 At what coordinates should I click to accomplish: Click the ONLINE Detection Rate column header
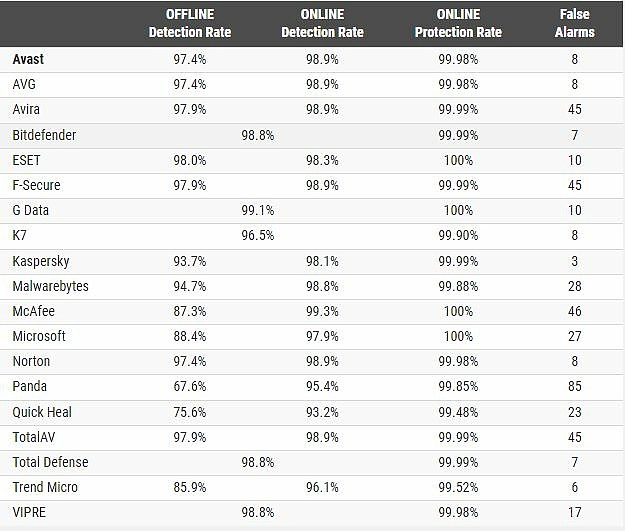pyautogui.click(x=322, y=23)
